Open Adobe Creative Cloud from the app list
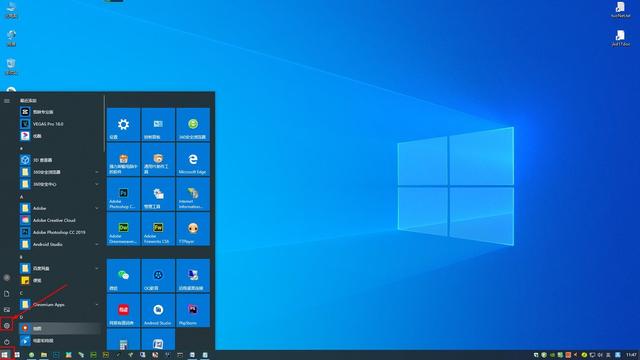Viewport: 640px width, 360px height. point(60,220)
